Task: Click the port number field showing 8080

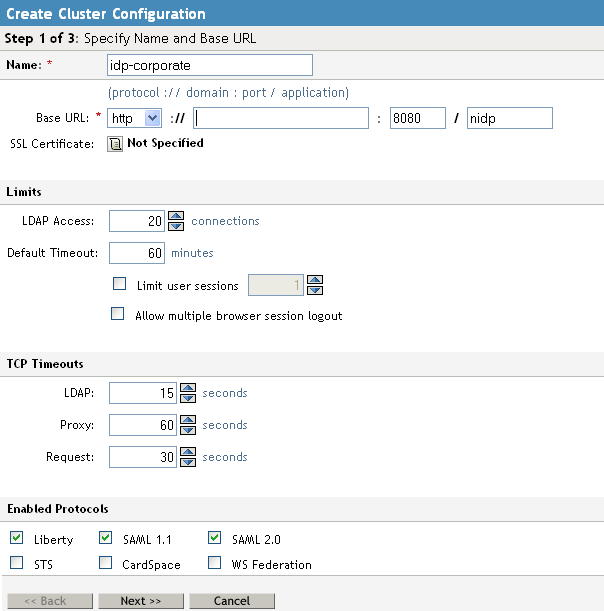Action: coord(416,119)
